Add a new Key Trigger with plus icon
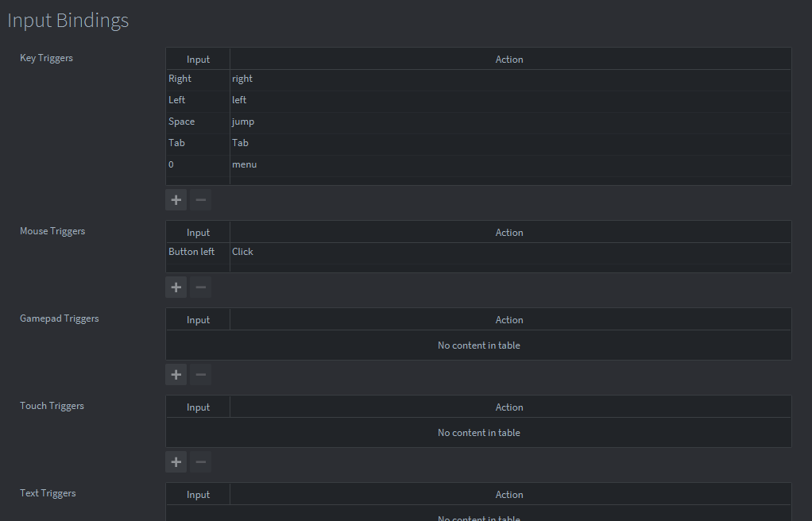 click(176, 199)
